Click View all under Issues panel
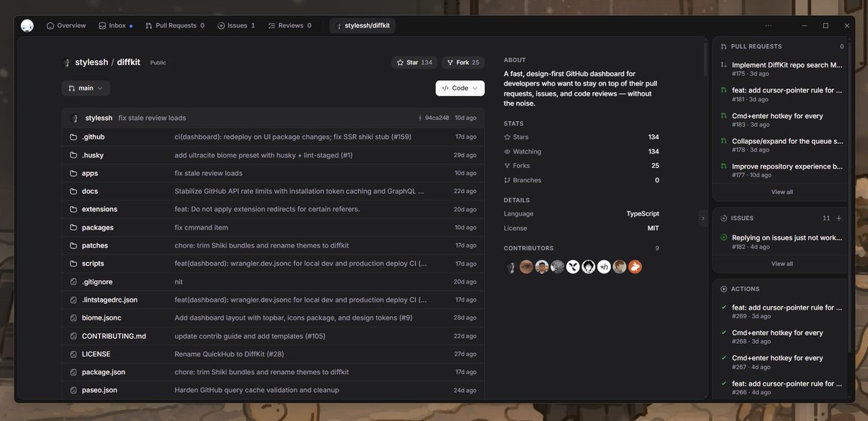The width and height of the screenshot is (868, 421). pyautogui.click(x=782, y=263)
